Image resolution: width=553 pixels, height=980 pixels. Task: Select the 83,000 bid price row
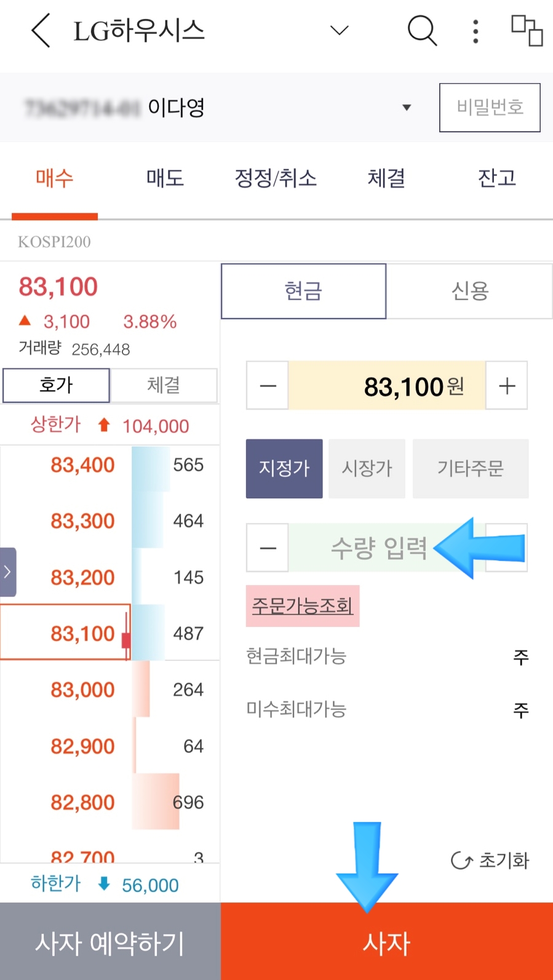[109, 690]
